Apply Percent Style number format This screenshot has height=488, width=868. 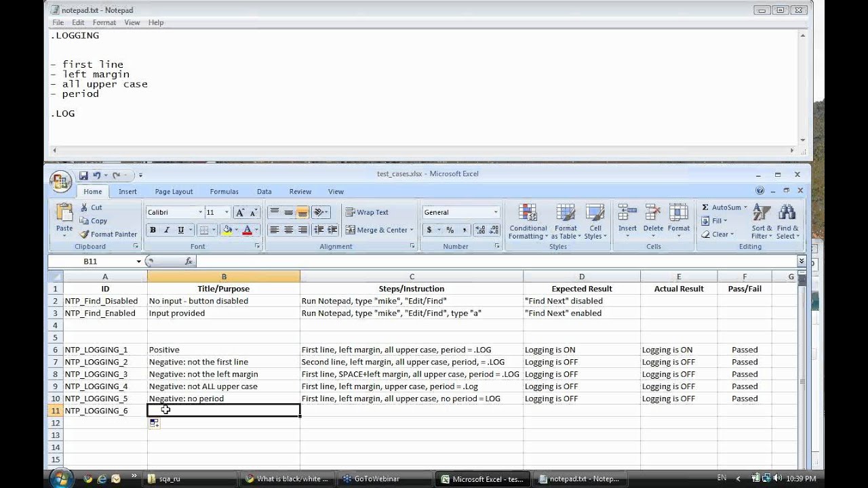450,230
